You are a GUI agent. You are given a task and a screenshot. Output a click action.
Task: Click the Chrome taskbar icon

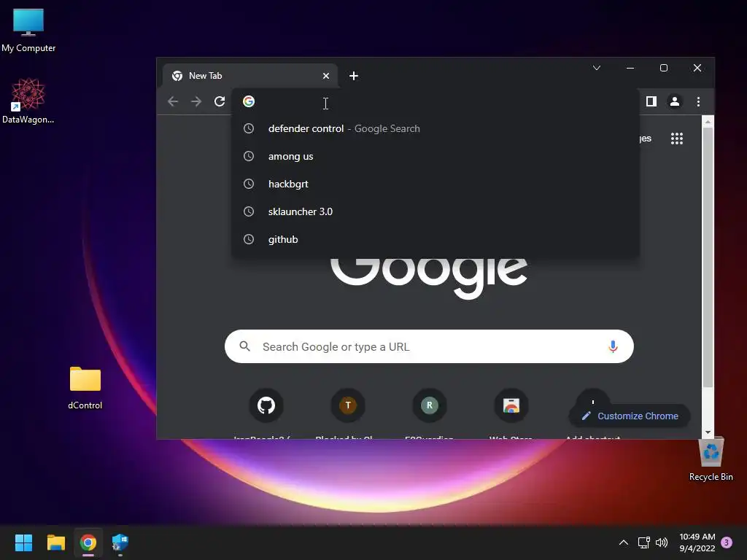[x=88, y=542]
